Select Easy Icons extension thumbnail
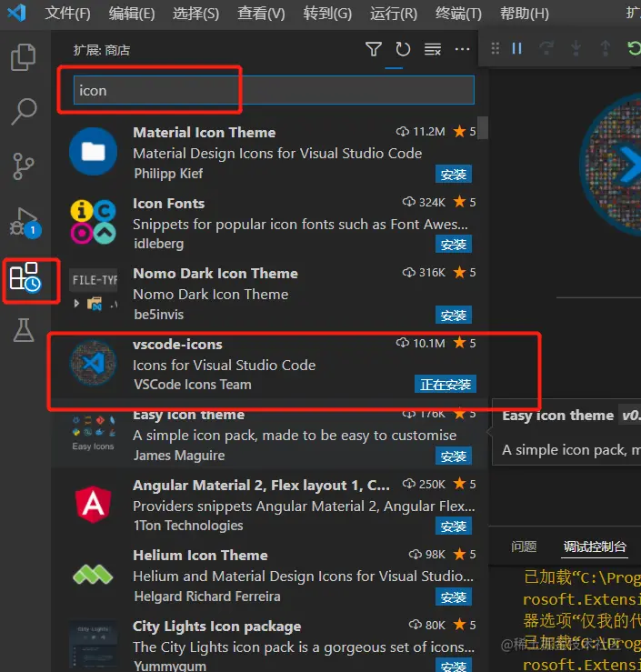The width and height of the screenshot is (641, 672). point(93,432)
